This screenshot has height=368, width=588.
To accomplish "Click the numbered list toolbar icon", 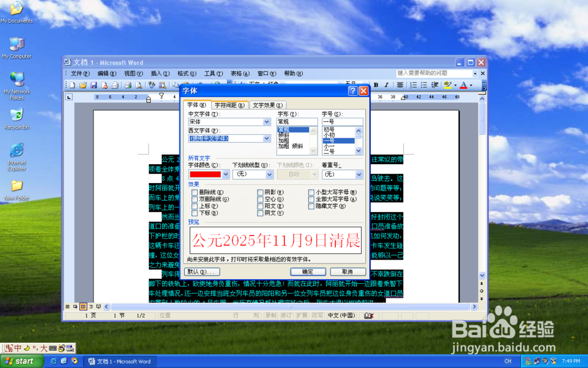I will coord(413,85).
